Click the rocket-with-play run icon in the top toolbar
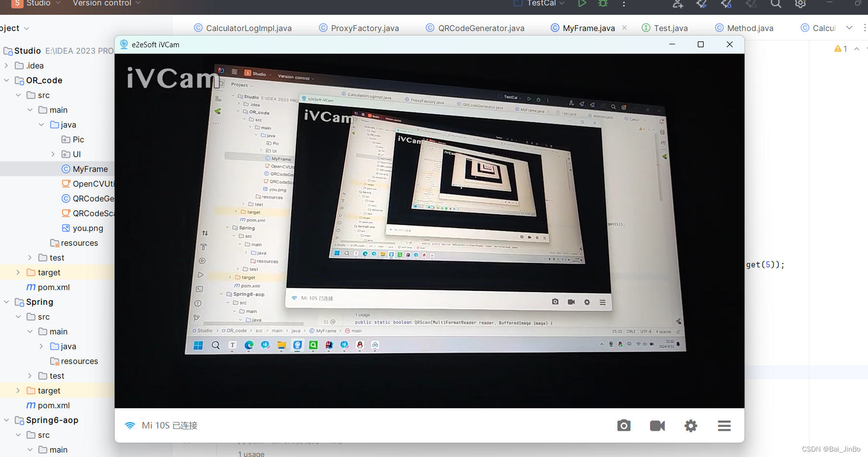The height and width of the screenshot is (457, 868). click(702, 3)
